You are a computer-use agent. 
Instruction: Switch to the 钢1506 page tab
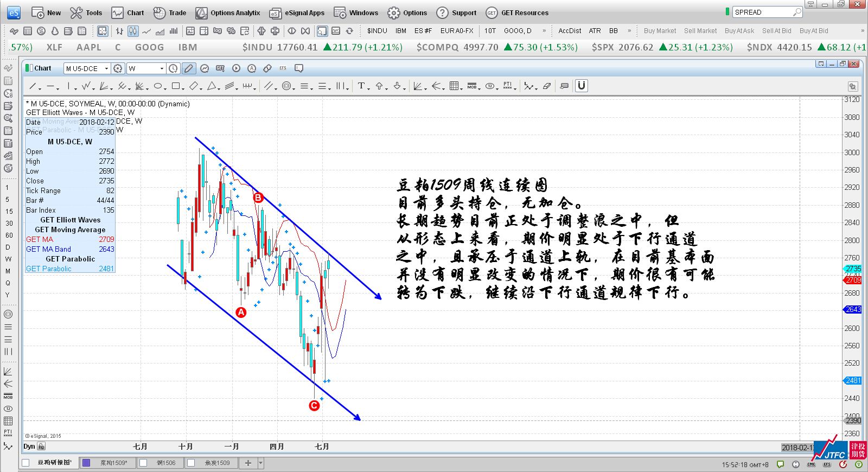click(x=161, y=463)
